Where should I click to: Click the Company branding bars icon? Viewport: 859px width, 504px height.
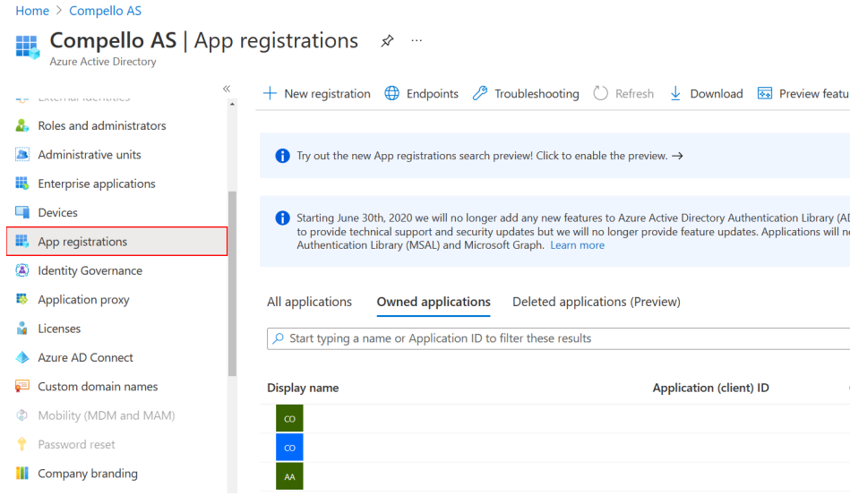tap(21, 474)
